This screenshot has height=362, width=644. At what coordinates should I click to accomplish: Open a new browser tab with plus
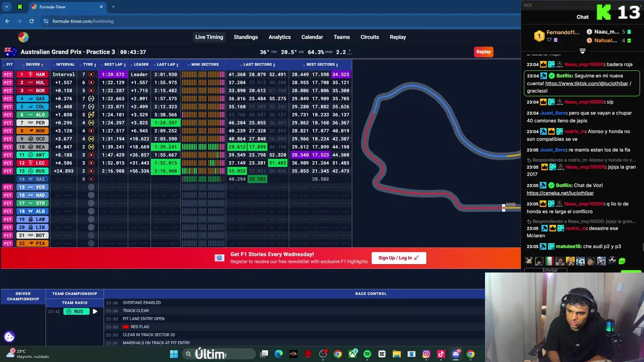[x=113, y=7]
